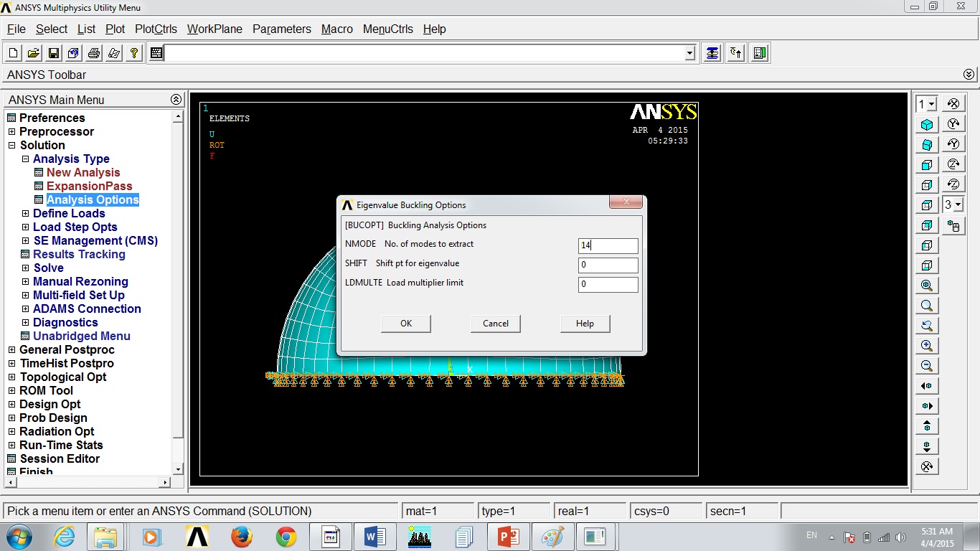
Task: Open the WorkPlane menu
Action: 215,29
